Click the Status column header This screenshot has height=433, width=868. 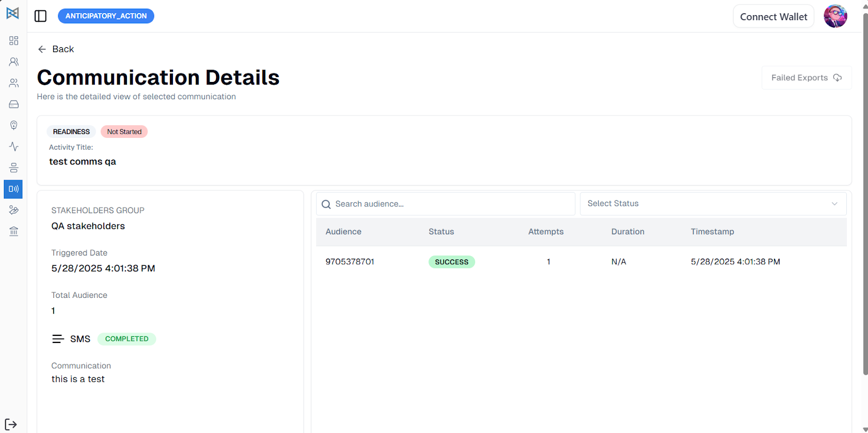pos(441,232)
